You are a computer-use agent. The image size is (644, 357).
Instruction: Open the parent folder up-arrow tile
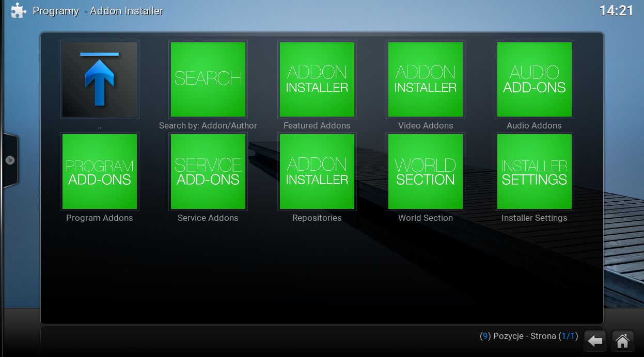100,79
